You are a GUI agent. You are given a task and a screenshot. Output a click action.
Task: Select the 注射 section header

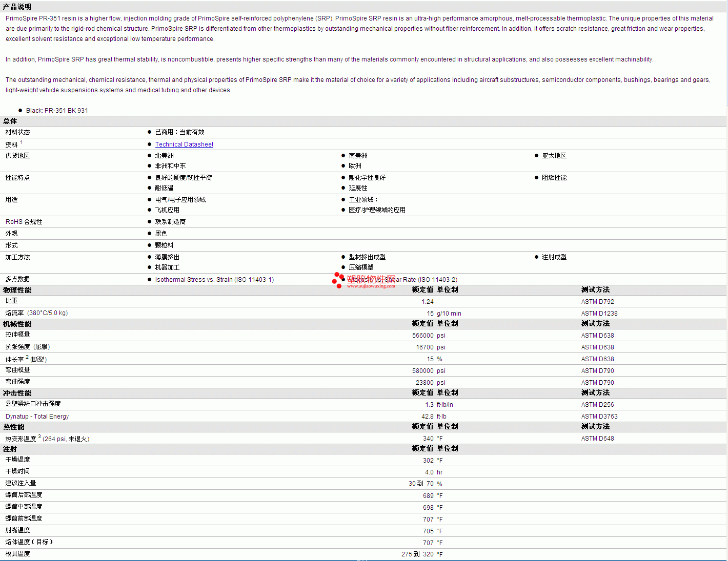click(10, 449)
